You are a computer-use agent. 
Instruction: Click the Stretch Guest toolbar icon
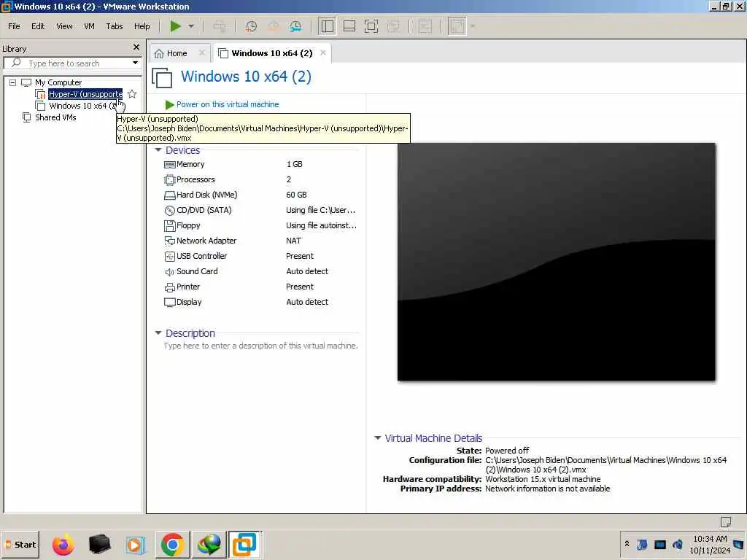pos(457,26)
